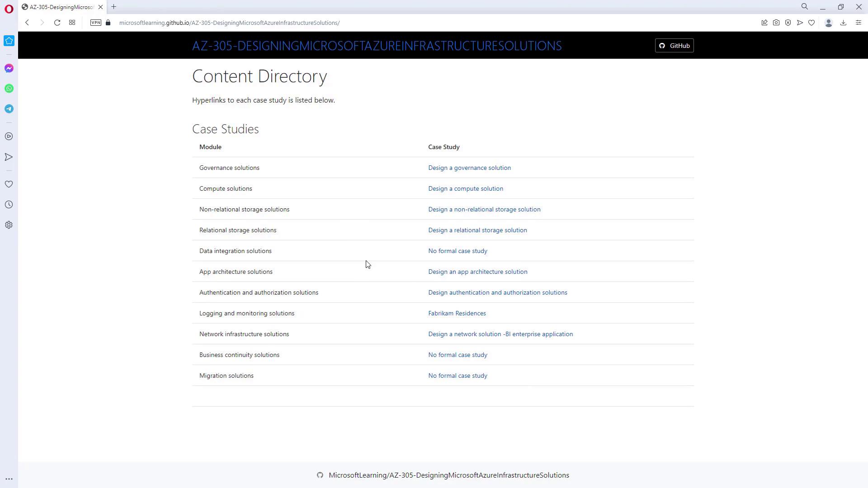The height and width of the screenshot is (488, 868).
Task: Open Easy Setup sliders icon
Action: tap(859, 23)
